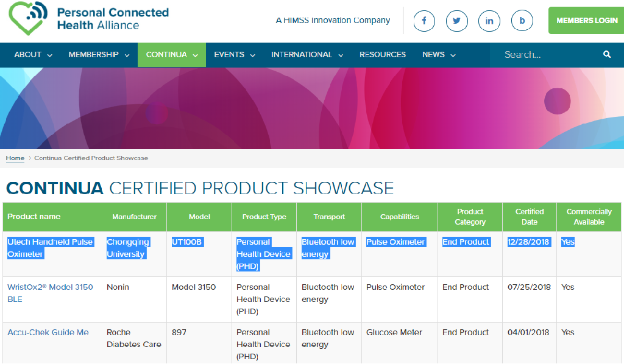Click 'A HIMSS Innovation Company' tagline
624x364 pixels.
(x=333, y=20)
